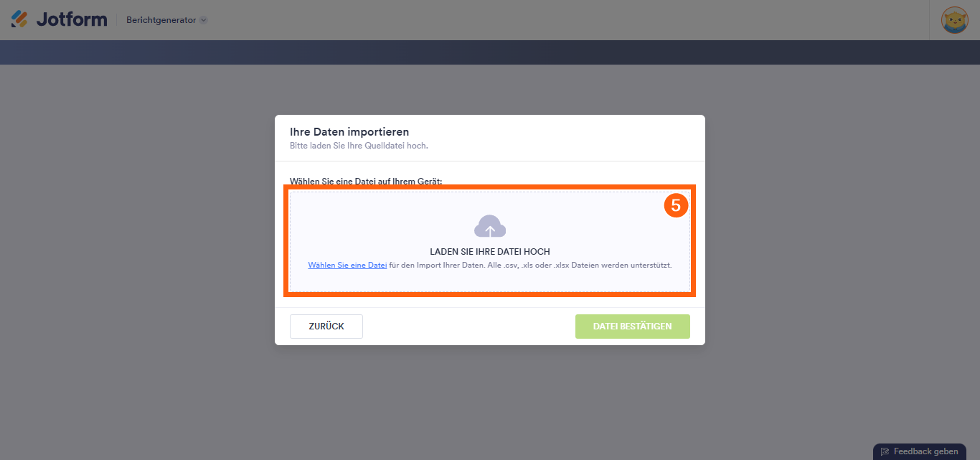Open the 'Feedback geben' tab
Image resolution: width=980 pixels, height=460 pixels.
pyautogui.click(x=920, y=451)
